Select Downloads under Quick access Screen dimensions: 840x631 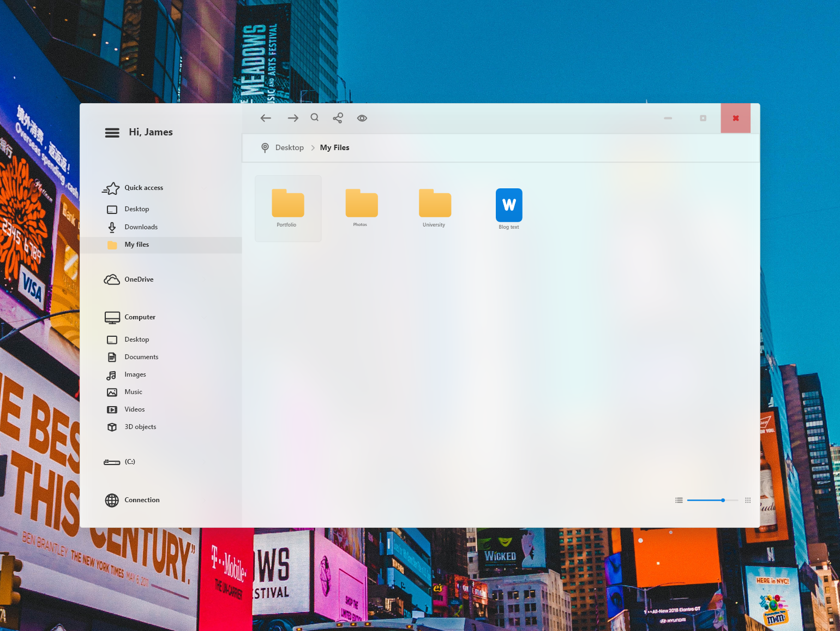[x=141, y=227]
